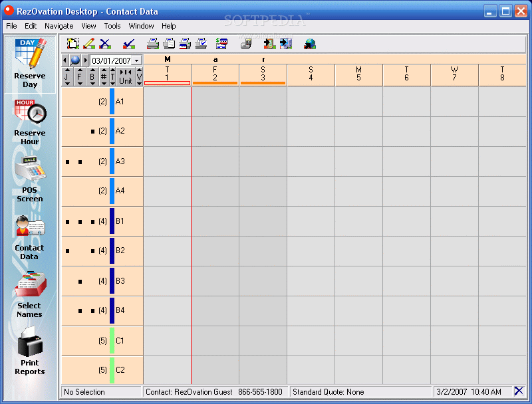Open the Help menu

click(169, 26)
